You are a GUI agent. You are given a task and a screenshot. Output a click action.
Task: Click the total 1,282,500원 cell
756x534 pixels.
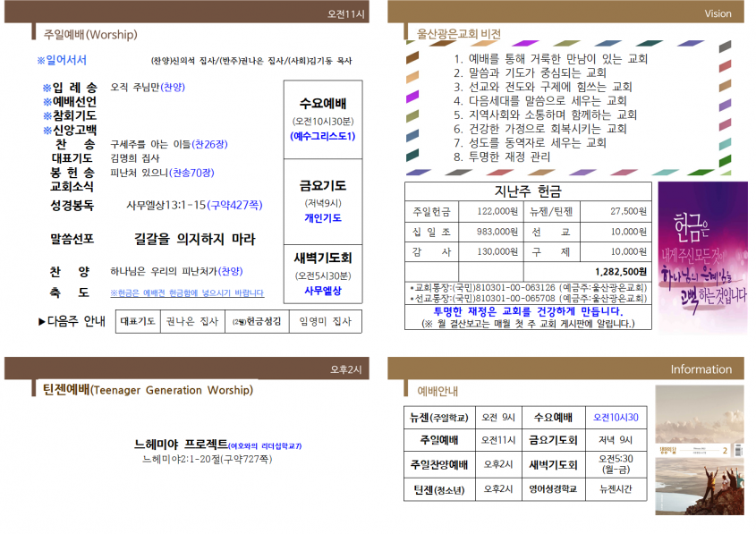(x=588, y=271)
